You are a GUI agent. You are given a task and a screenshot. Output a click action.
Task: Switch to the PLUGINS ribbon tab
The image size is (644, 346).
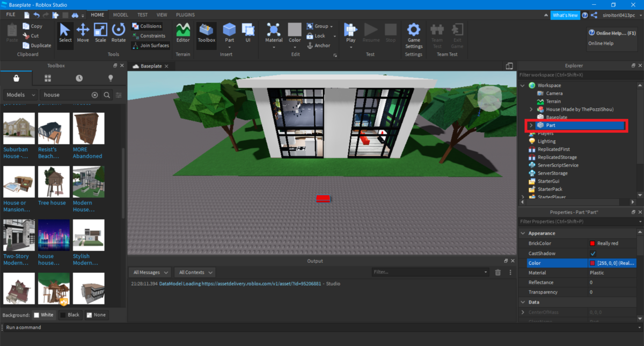tap(185, 15)
